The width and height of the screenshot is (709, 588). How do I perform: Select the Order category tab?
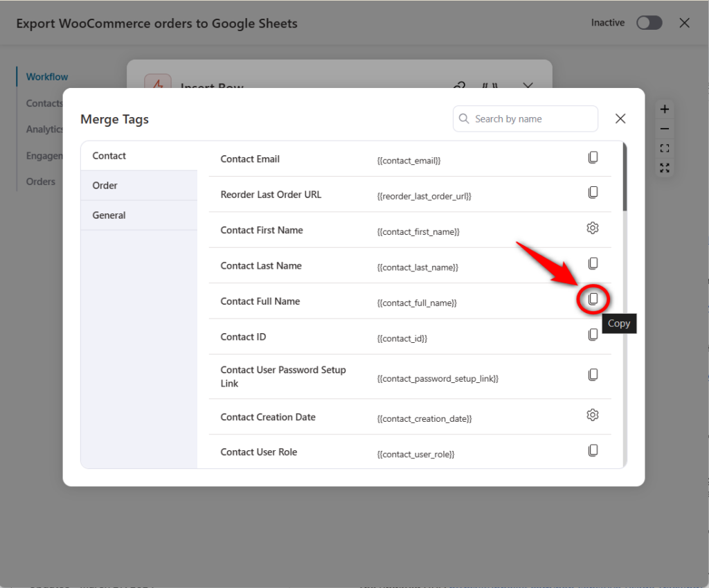pos(139,186)
